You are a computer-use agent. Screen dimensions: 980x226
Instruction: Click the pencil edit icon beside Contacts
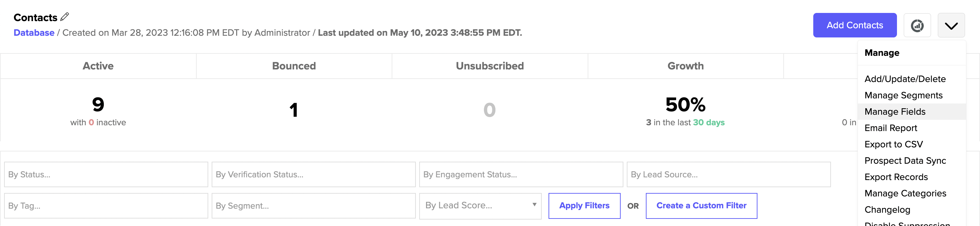coord(65,17)
